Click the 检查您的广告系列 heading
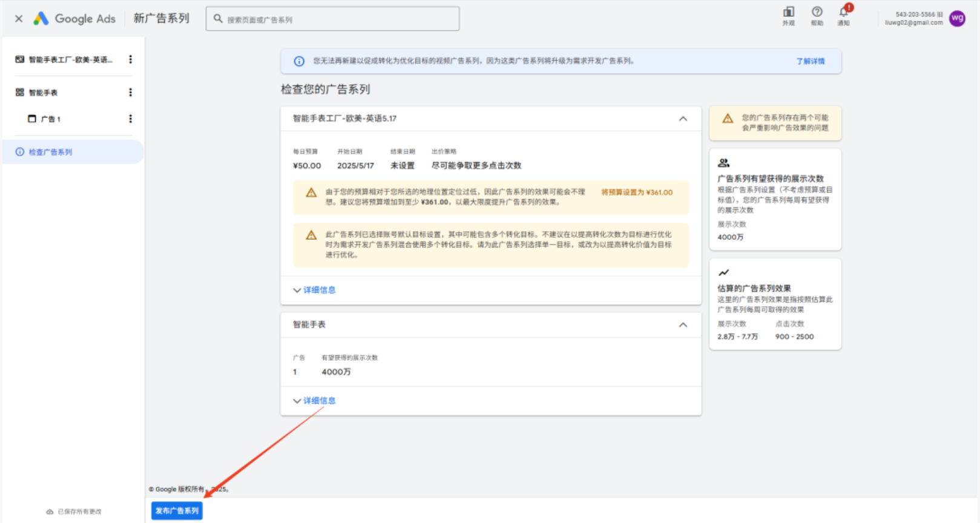Image resolution: width=980 pixels, height=523 pixels. pyautogui.click(x=326, y=90)
